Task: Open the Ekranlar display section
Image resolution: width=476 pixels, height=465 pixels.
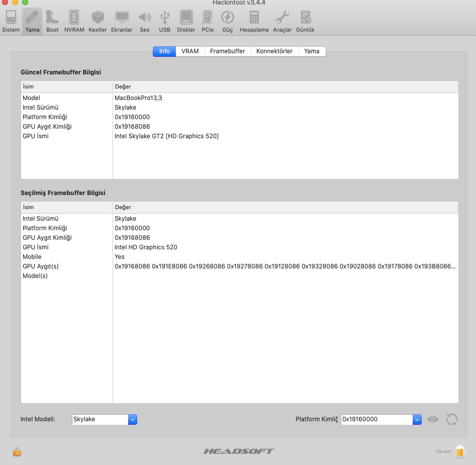Action: pos(122,21)
